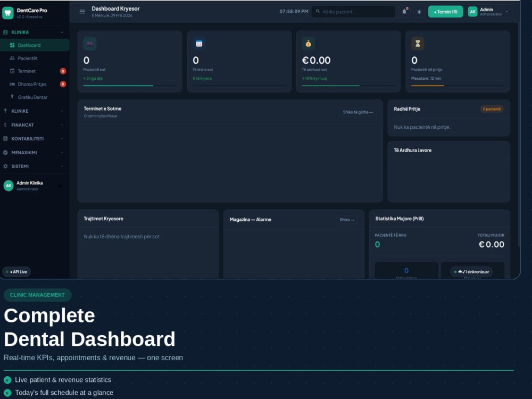Click the Pacientë sot progress bar

tap(130, 86)
